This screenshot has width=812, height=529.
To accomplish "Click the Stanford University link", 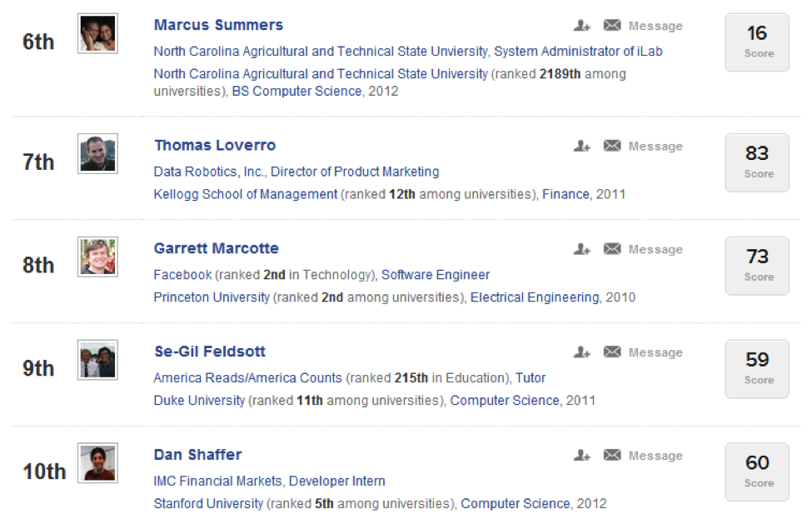I will 209,504.
